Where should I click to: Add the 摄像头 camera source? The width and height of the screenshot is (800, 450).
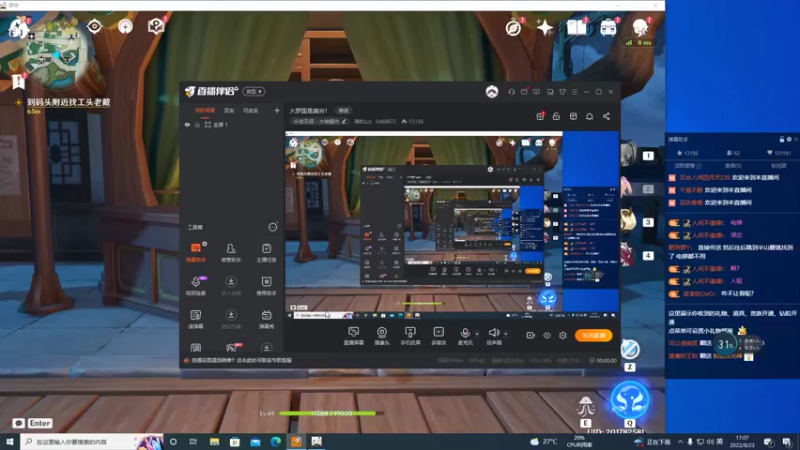click(382, 336)
